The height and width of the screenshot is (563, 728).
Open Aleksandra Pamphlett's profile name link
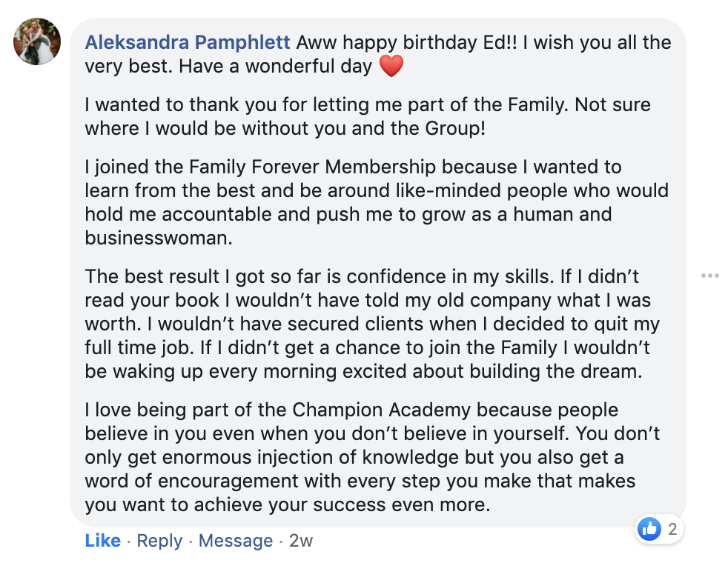(x=188, y=42)
